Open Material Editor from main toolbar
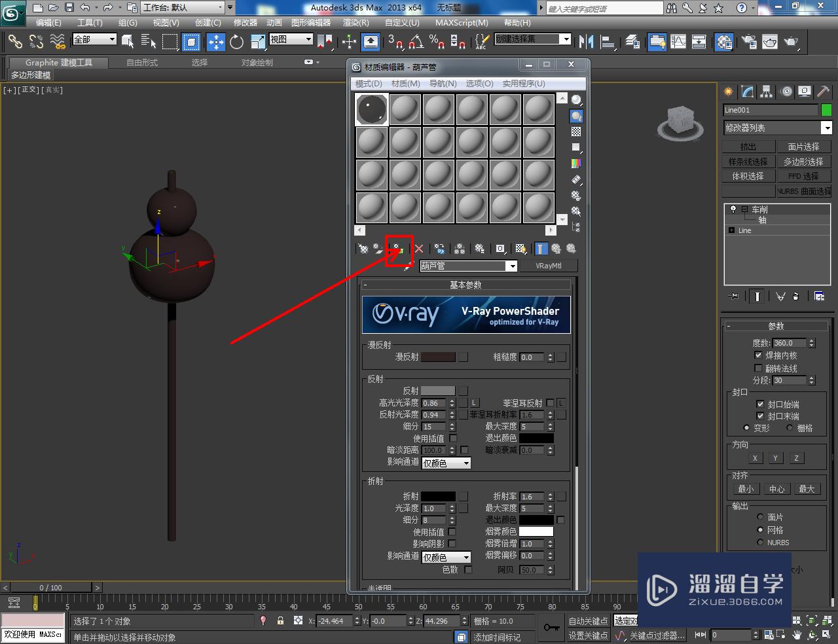This screenshot has height=644, width=838. pos(723,42)
